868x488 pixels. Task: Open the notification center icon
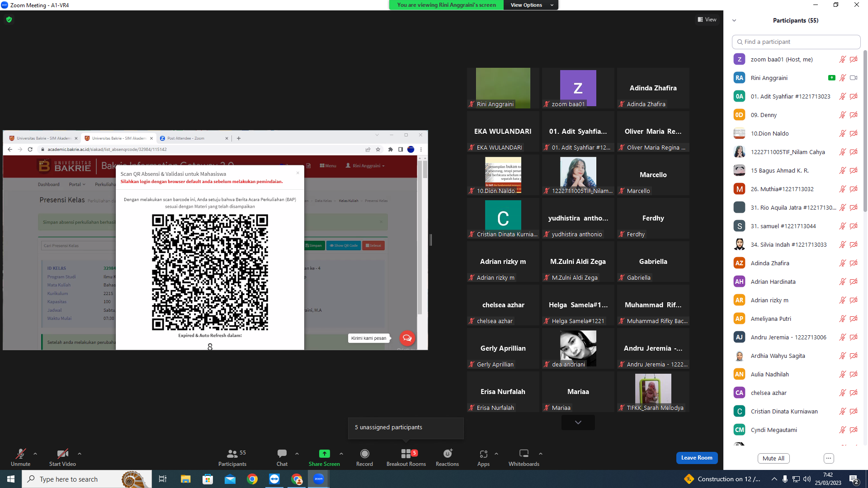[x=854, y=479]
